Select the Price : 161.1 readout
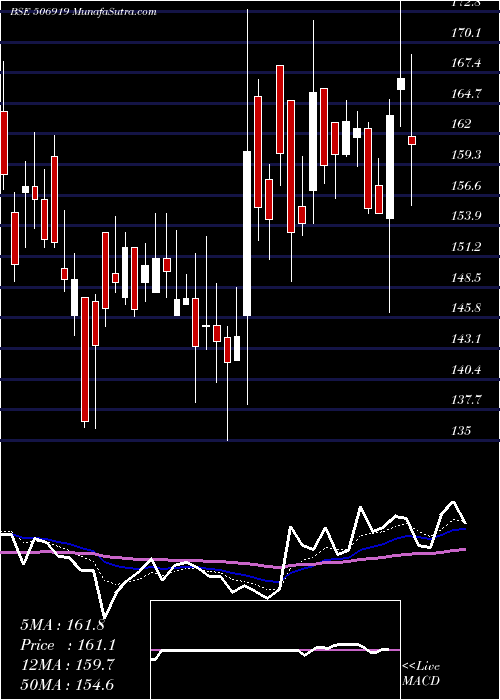The width and height of the screenshot is (500, 700). 68,645
